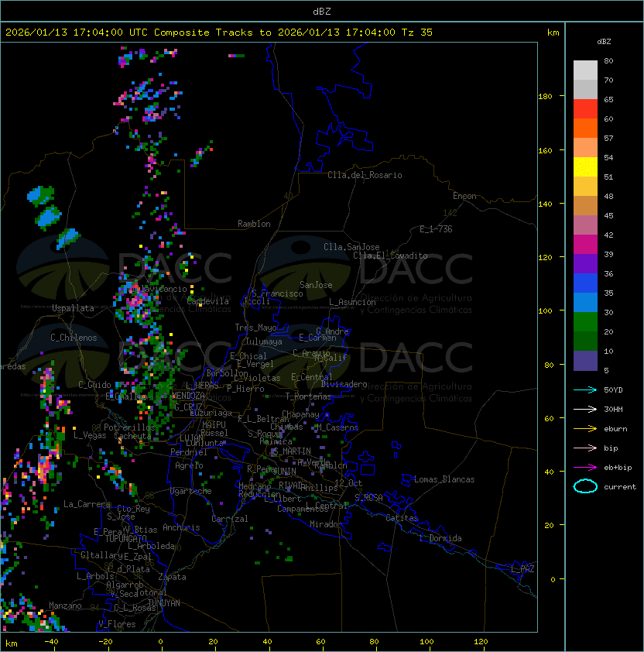Click the Carrizal label
The width and height of the screenshot is (644, 652).
[x=229, y=519]
